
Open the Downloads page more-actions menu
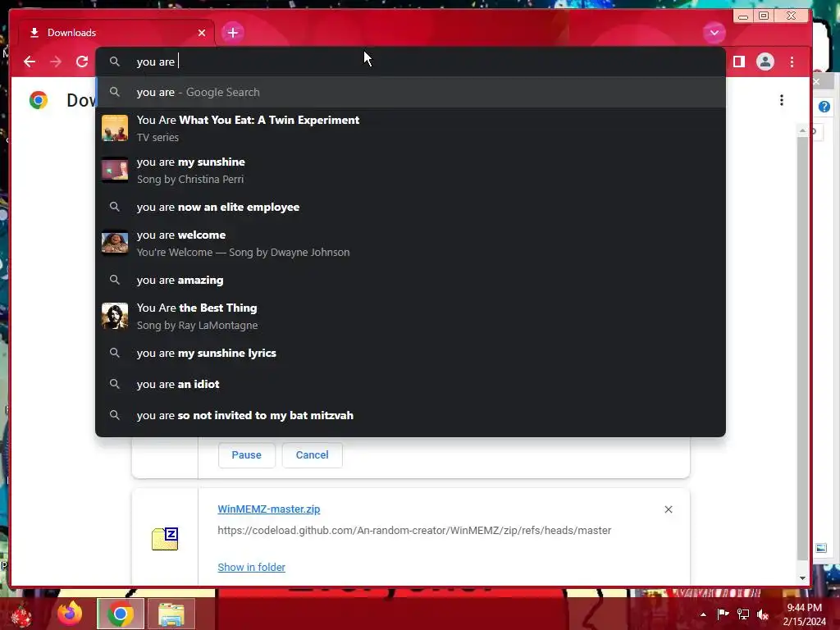(782, 100)
